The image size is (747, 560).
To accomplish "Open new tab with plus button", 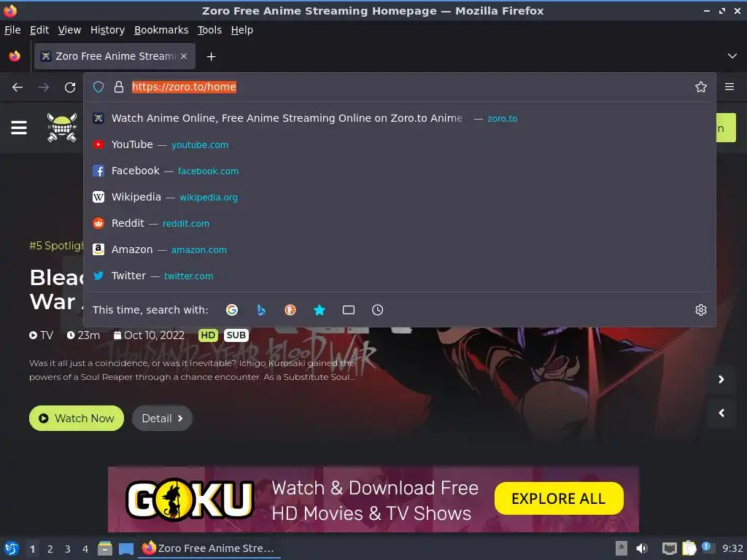I will (x=211, y=57).
